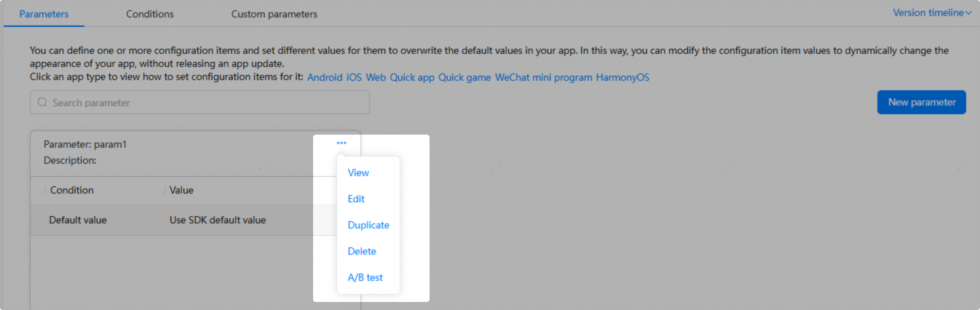Click the Condition column header
Image resolution: width=980 pixels, height=310 pixels.
[x=71, y=190]
